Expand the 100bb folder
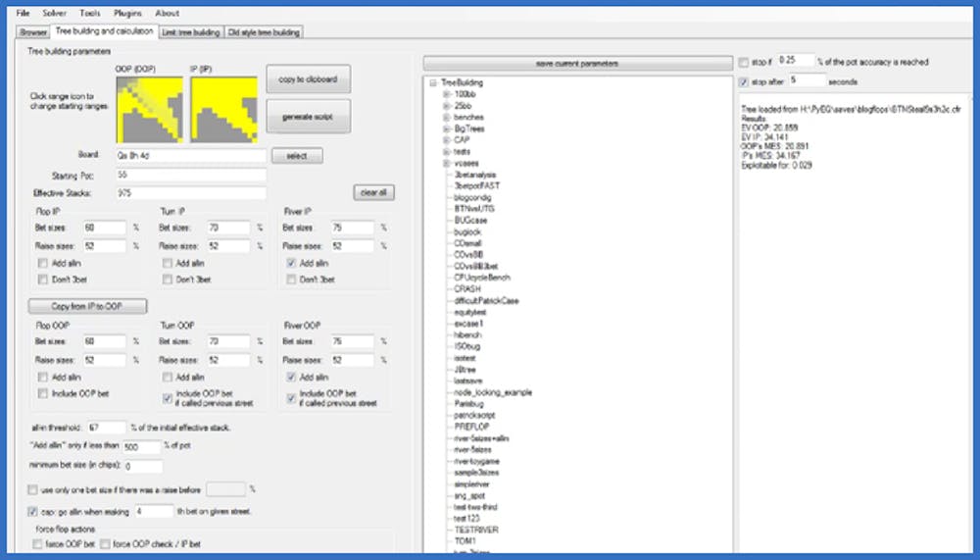Image resolution: width=980 pixels, height=560 pixels. (x=447, y=94)
